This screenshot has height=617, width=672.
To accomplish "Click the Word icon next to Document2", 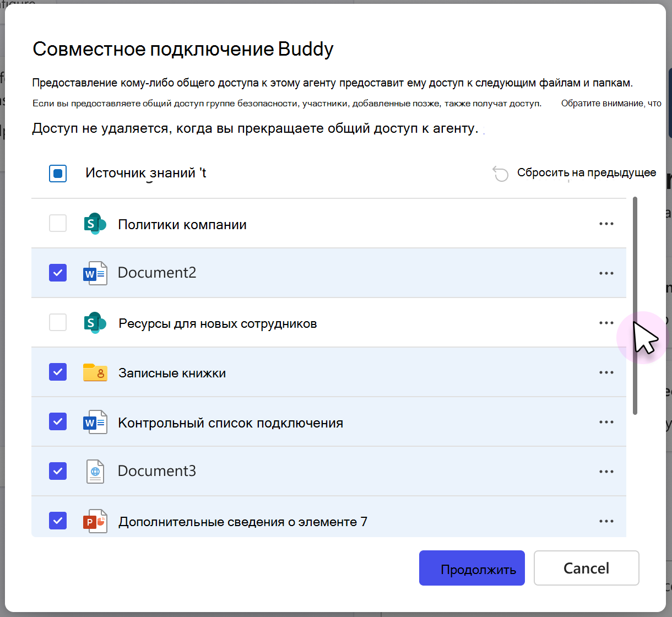I will coord(95,273).
